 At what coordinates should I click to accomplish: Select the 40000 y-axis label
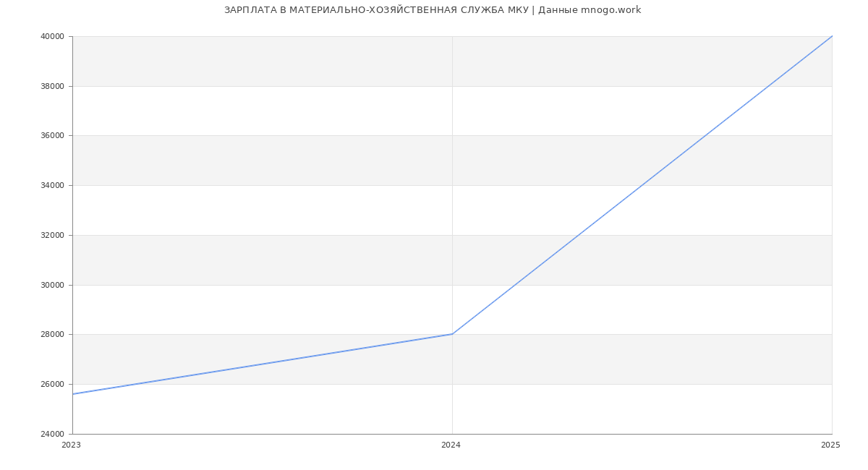[x=54, y=37]
